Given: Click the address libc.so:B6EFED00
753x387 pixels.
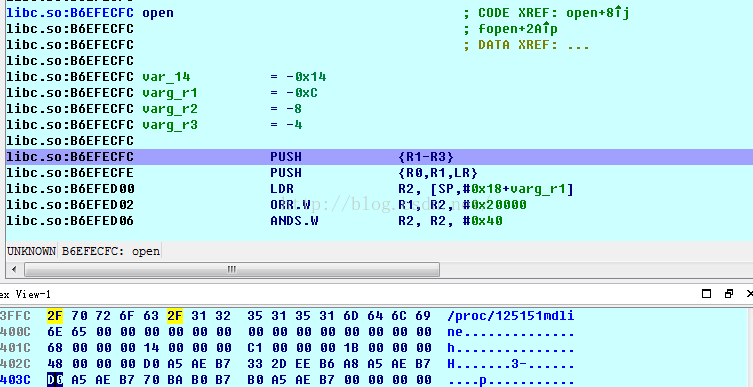Looking at the screenshot, I should pos(70,189).
